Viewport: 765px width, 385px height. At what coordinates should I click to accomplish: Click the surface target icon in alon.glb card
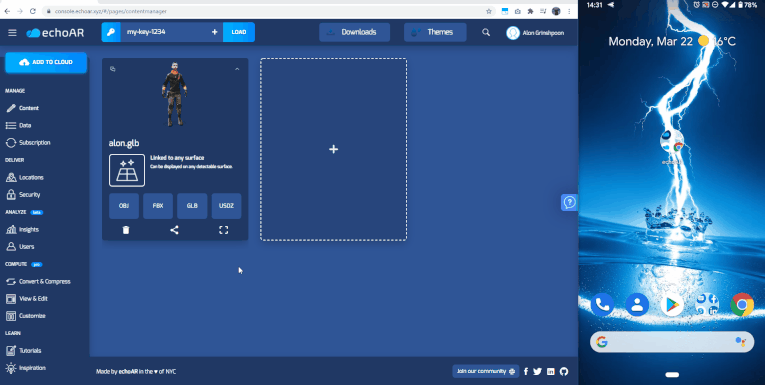click(x=127, y=170)
